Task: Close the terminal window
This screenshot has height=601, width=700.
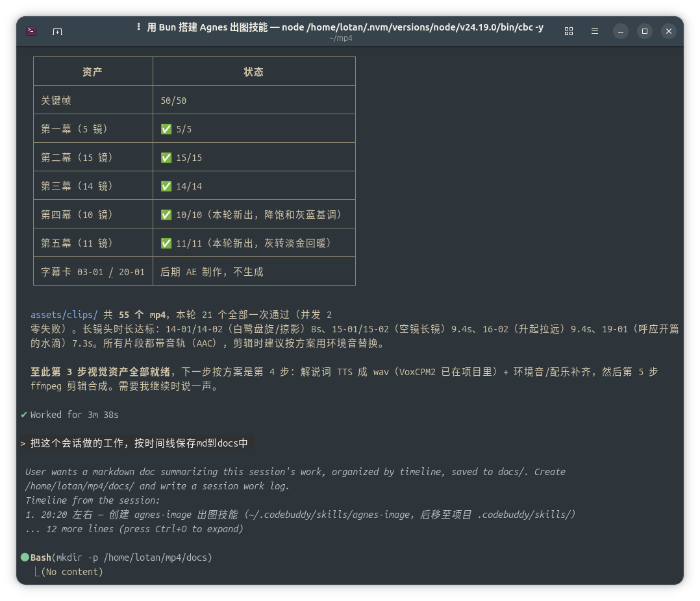Action: click(x=669, y=31)
